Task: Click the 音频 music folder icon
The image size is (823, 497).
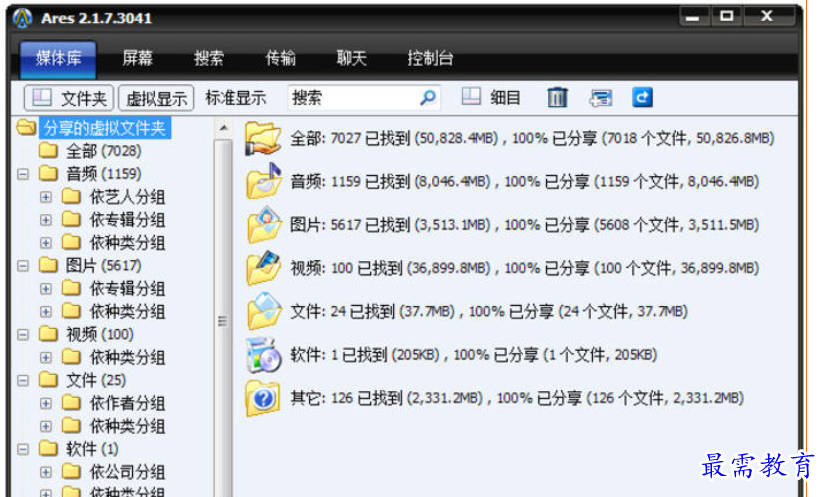Action: pyautogui.click(x=263, y=181)
